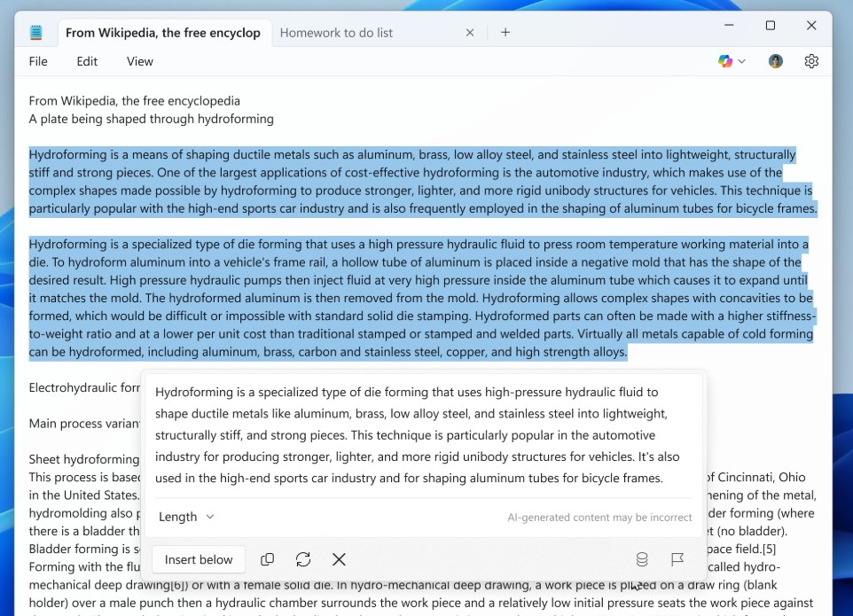Close the Homework to do list tab
853x616 pixels.
(470, 33)
